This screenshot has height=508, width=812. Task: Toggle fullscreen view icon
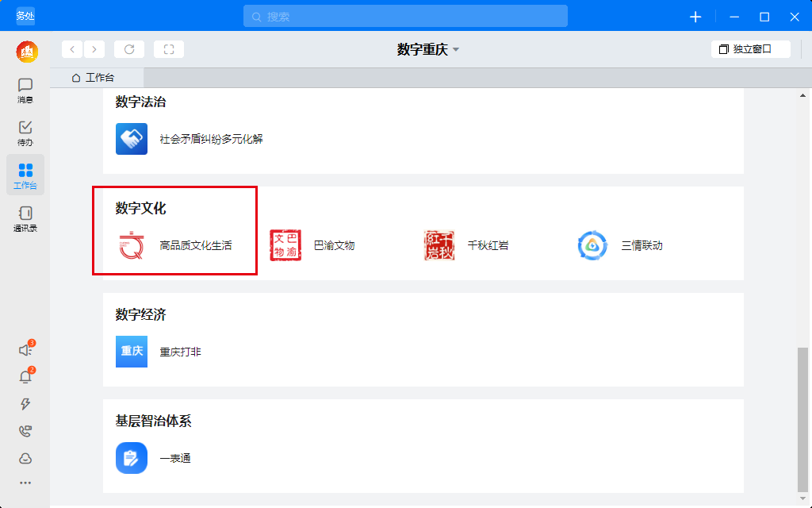(169, 49)
